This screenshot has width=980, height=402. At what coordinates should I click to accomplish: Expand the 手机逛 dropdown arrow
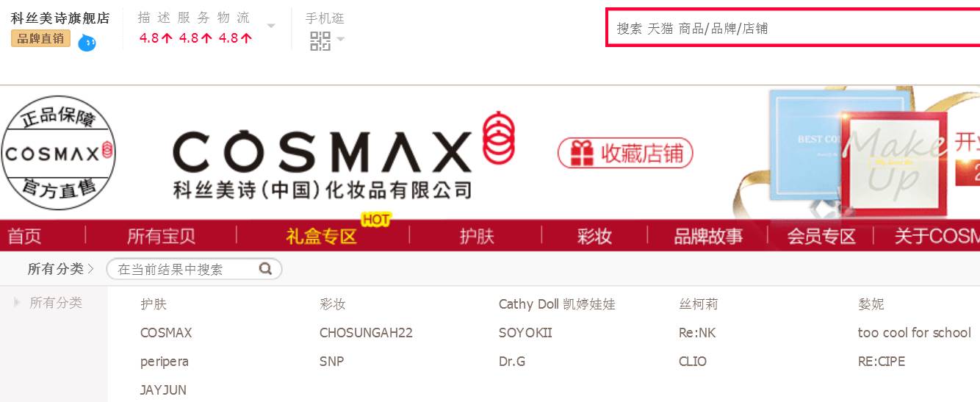click(340, 39)
